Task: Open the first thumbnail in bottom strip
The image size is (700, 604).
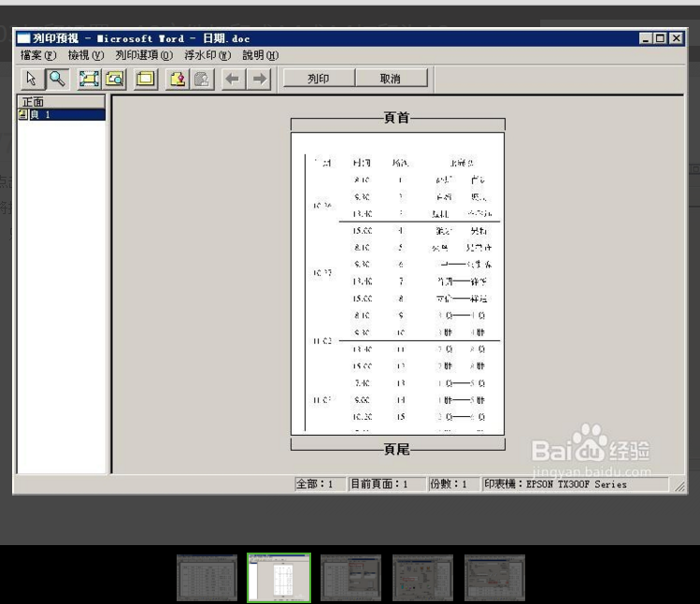Action: coord(207,578)
